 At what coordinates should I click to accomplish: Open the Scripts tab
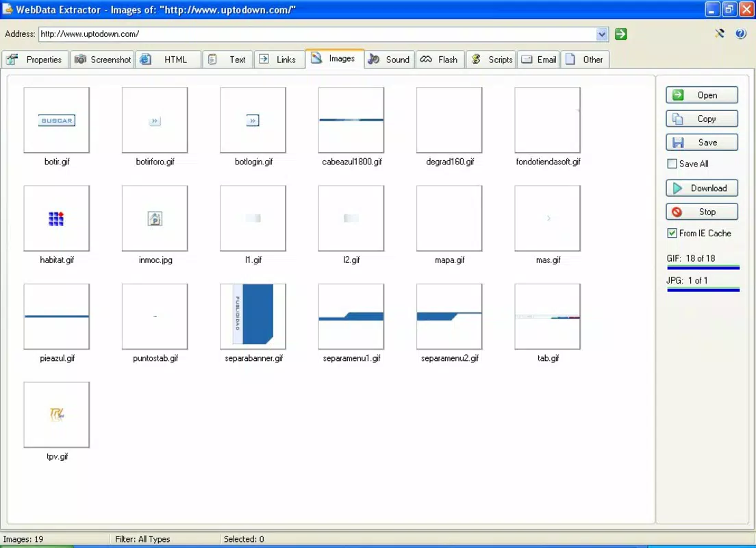[491, 60]
